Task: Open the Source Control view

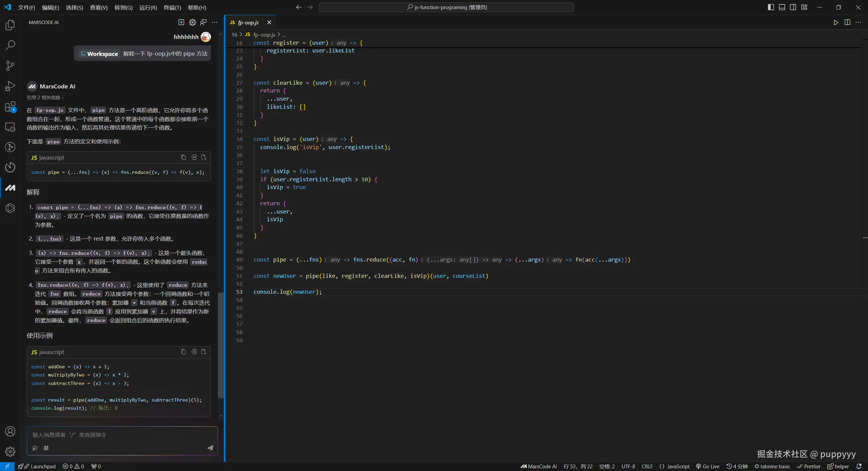Action: [10, 66]
